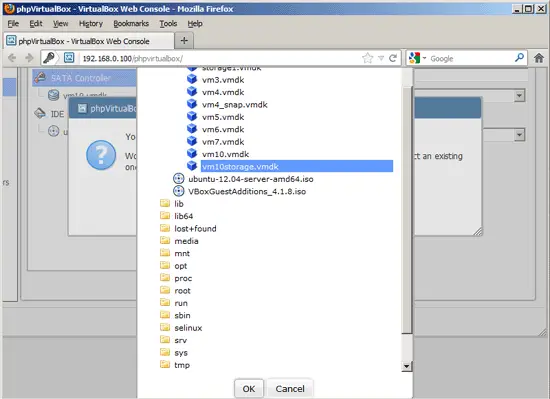The image size is (550, 399).
Task: Click the run folder icon
Action: 165,303
